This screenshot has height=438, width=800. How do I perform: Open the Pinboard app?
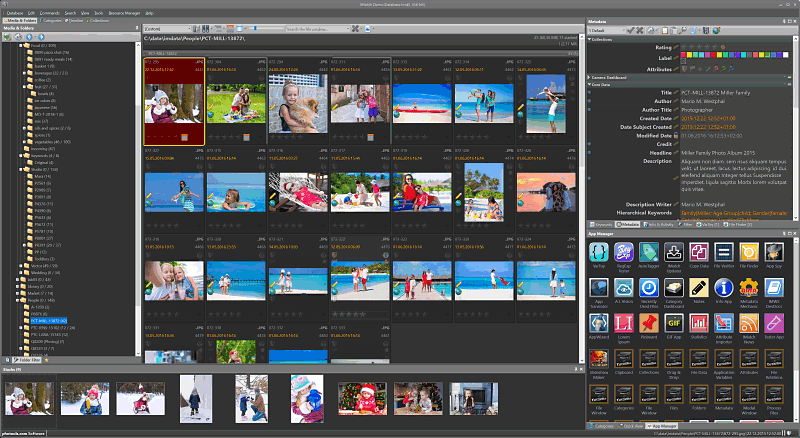coord(648,324)
